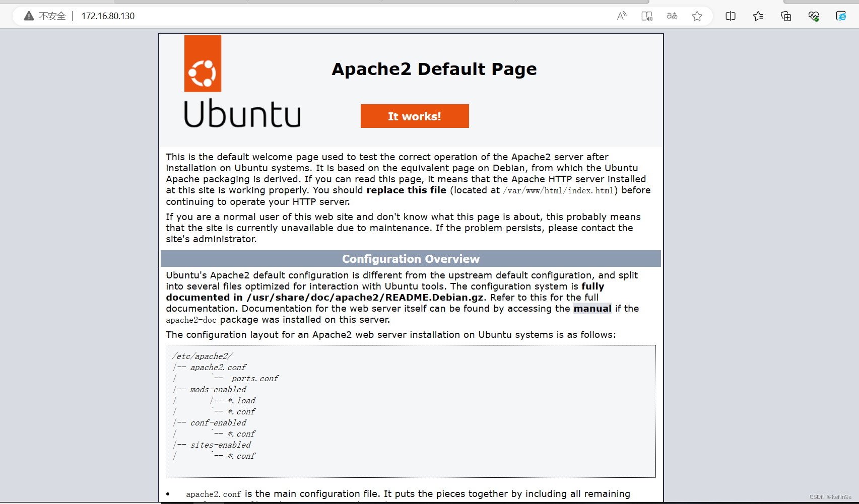Click the /usr/share/doc/apache2/README.Debian.gz text
Screen dimensions: 859x504
(365, 298)
